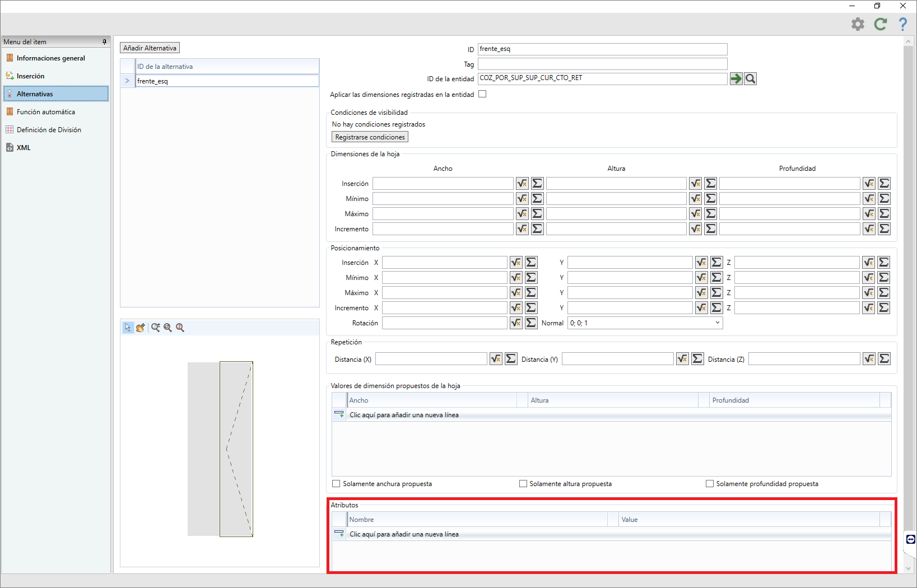
Task: Pin the Menu del item panel
Action: coord(104,42)
